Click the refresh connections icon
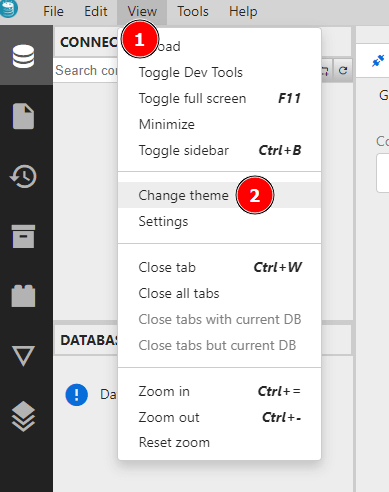This screenshot has height=492, width=389. click(x=343, y=70)
